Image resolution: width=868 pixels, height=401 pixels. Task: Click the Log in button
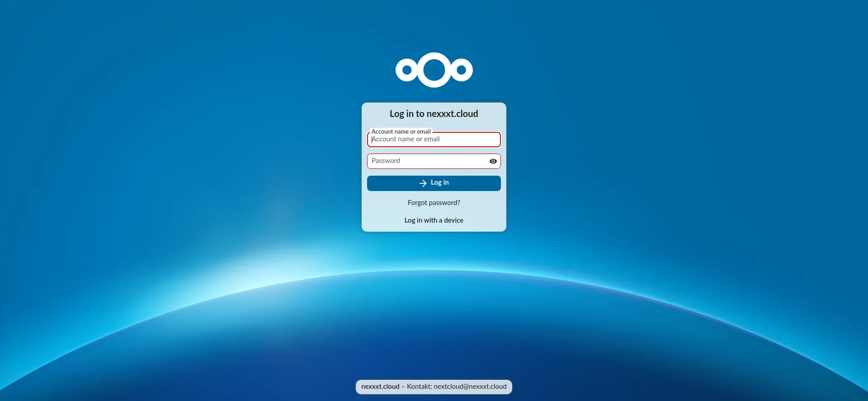(434, 183)
